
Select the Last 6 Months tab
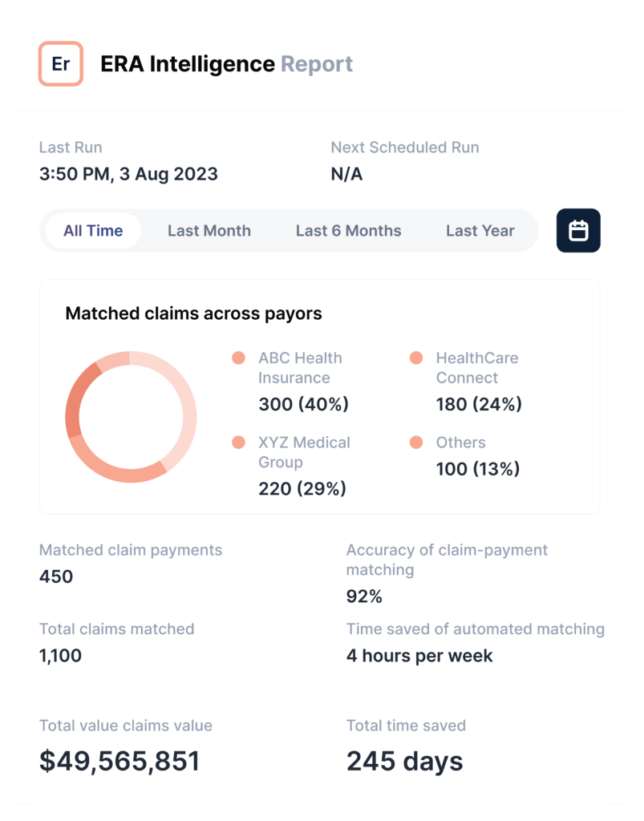tap(348, 230)
